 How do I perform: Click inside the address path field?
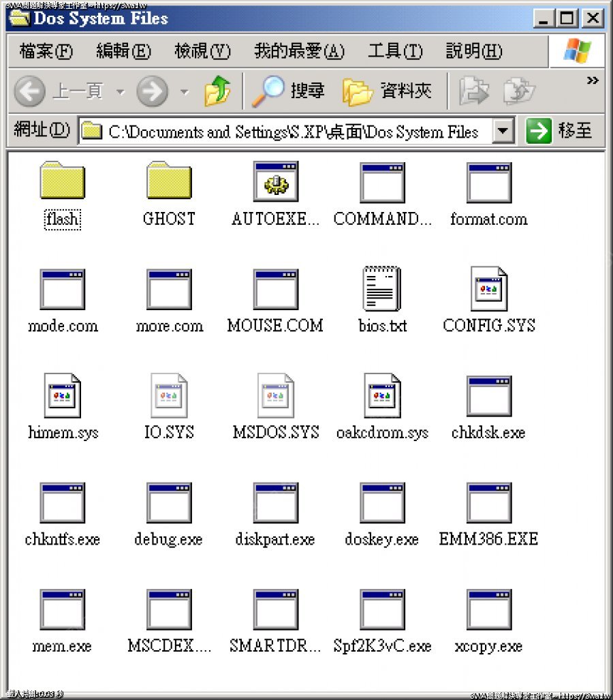tap(293, 132)
